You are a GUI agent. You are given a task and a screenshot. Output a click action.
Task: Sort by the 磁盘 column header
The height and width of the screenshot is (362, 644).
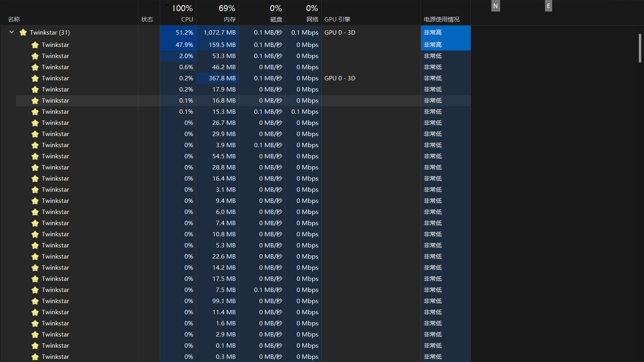(x=276, y=20)
